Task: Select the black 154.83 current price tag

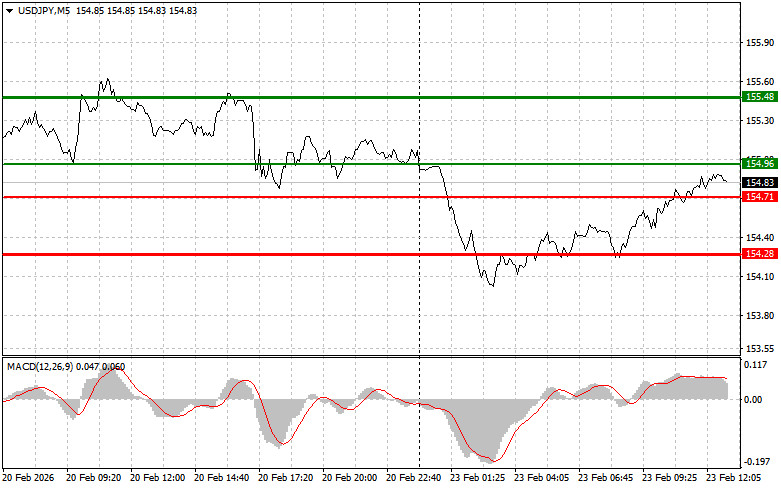Action: [x=759, y=183]
